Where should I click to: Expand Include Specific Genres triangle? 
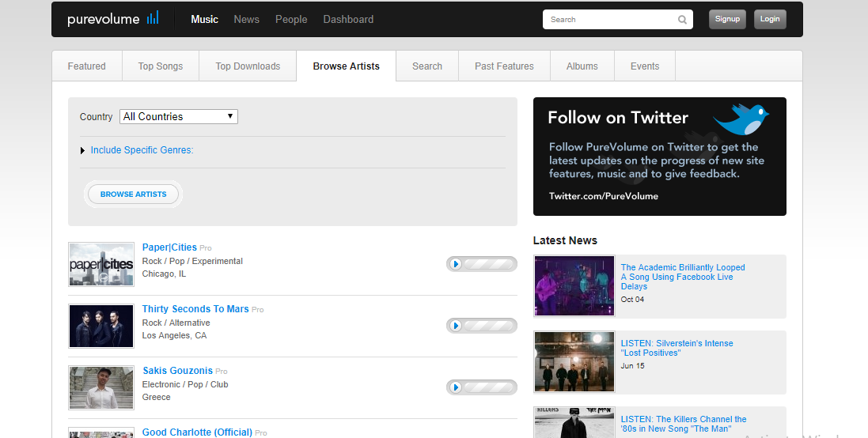pos(82,150)
